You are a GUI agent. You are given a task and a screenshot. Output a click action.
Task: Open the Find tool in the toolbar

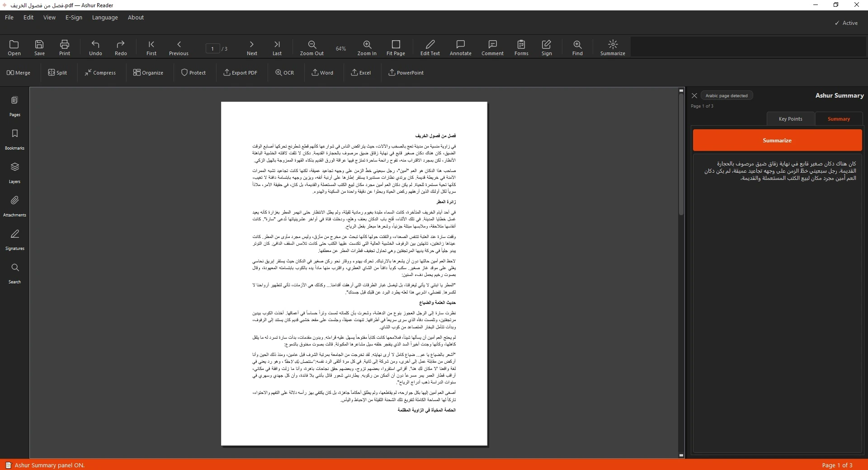click(x=577, y=47)
